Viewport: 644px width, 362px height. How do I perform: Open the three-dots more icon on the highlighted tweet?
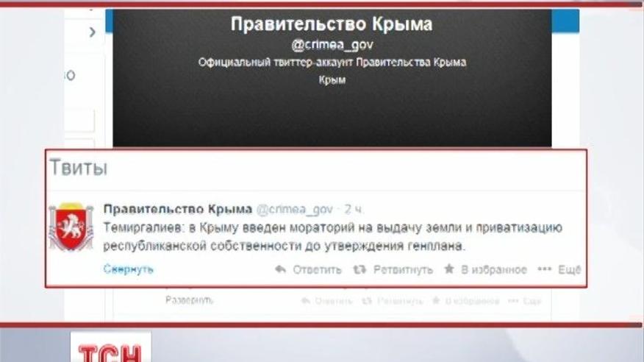click(545, 269)
